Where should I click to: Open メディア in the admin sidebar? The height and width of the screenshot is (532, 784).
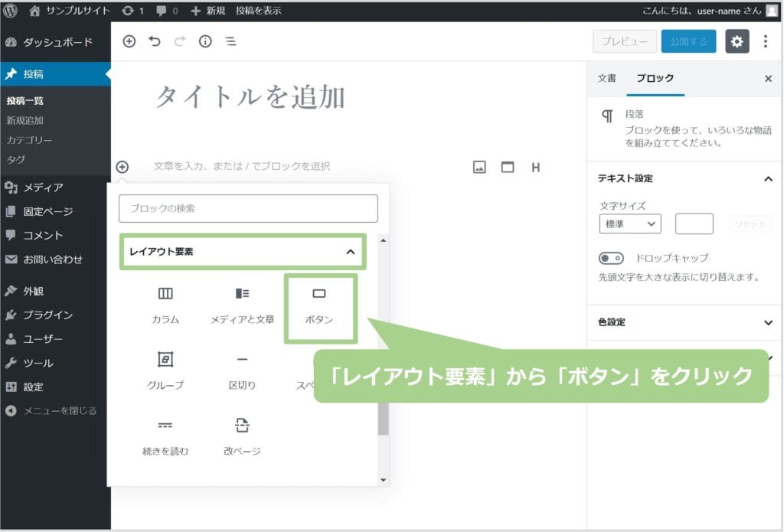(x=43, y=188)
